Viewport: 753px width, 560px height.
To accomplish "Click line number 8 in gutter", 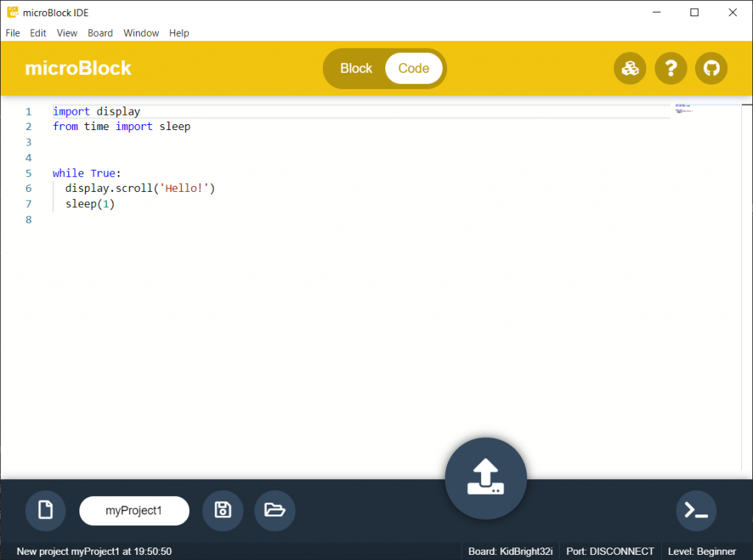I will pos(29,220).
